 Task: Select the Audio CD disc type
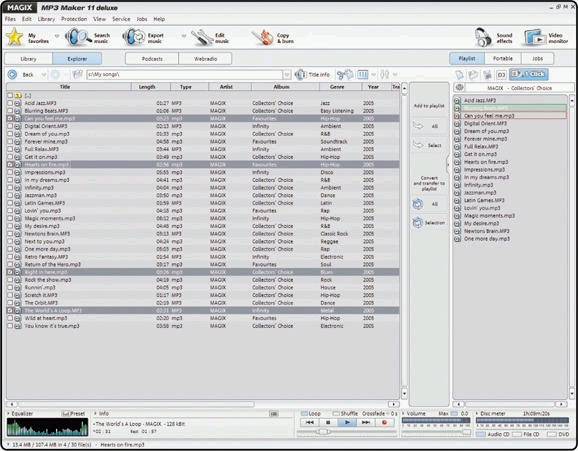click(x=480, y=434)
